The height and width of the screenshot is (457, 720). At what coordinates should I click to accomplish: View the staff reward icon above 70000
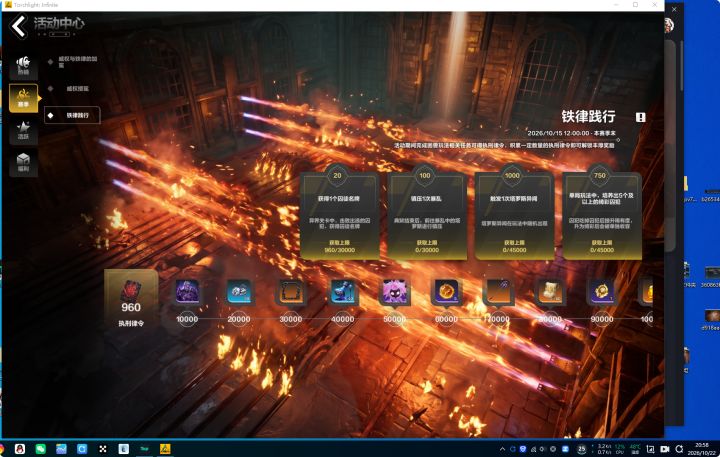[x=498, y=292]
